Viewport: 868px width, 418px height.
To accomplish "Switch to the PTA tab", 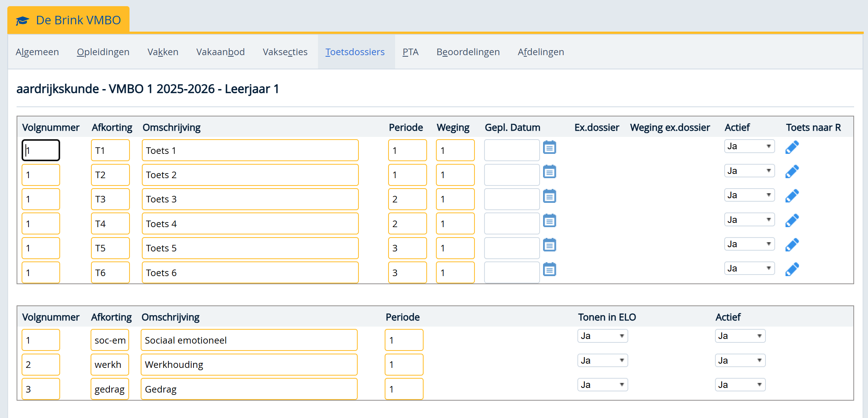I will click(410, 52).
